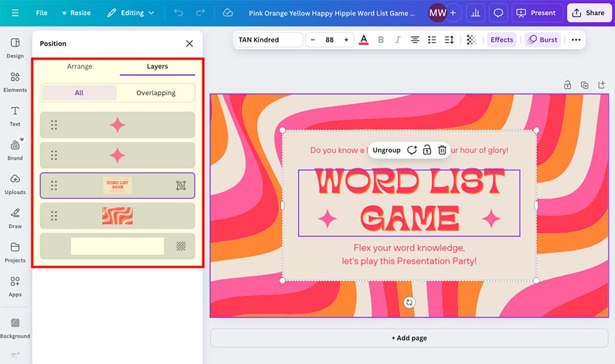615x364 pixels.
Task: Open the Resize menu
Action: [x=76, y=13]
